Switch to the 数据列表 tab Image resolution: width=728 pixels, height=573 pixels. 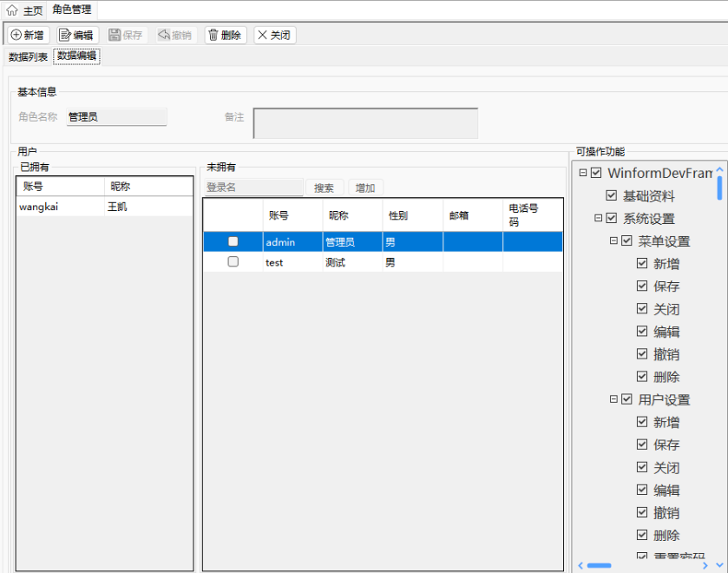click(28, 56)
